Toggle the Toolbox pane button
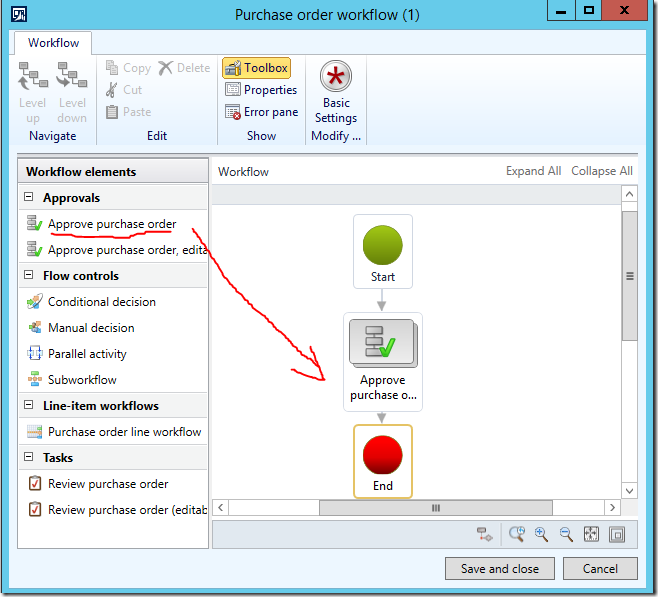 click(256, 68)
